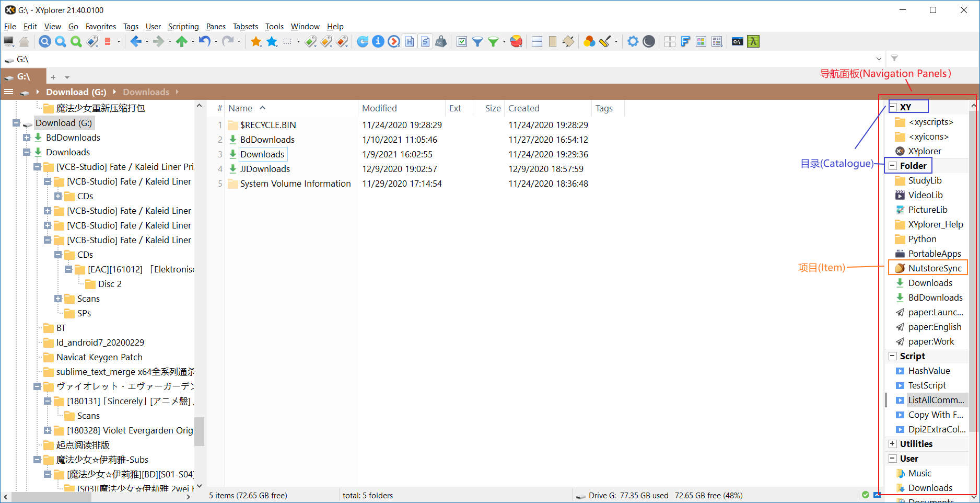The width and height of the screenshot is (980, 503).
Task: Select the Dual Pane toggle icon
Action: point(536,41)
